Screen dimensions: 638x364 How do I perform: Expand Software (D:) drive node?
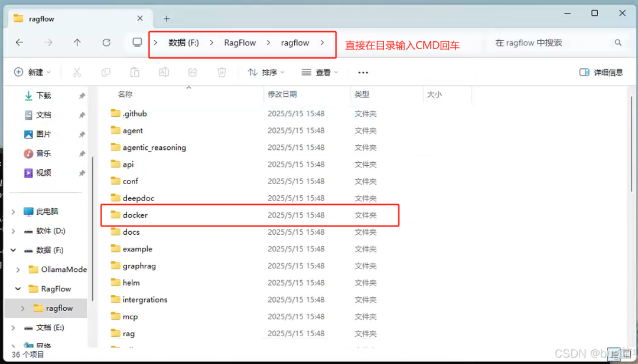coord(13,231)
